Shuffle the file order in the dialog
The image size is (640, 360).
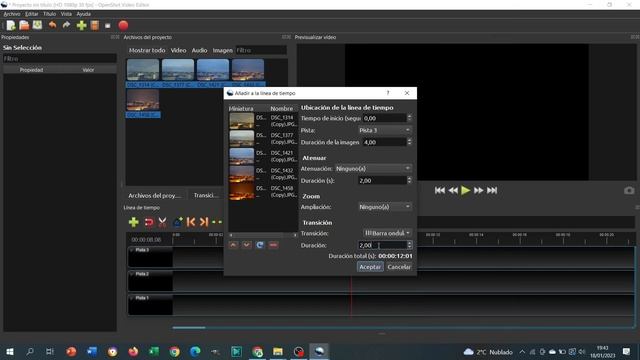pyautogui.click(x=260, y=245)
